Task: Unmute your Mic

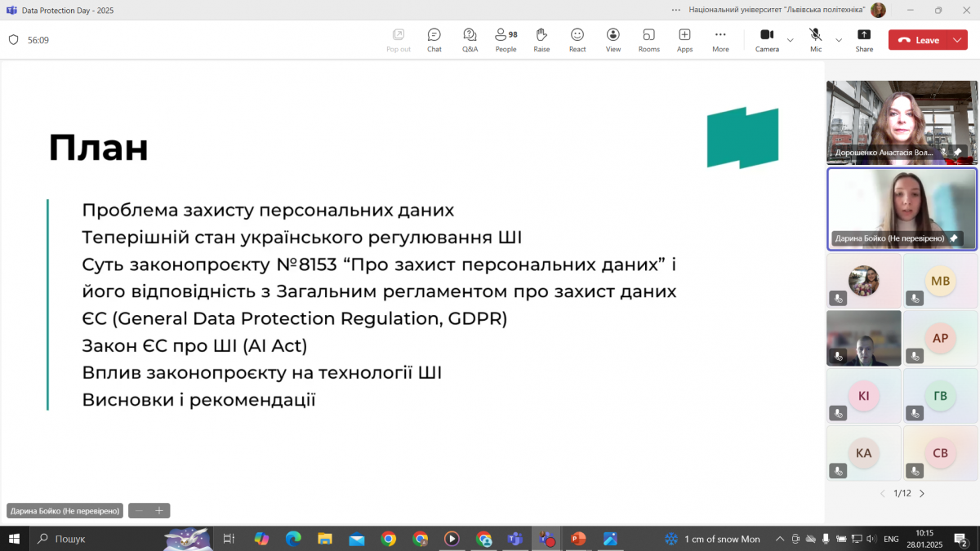Action: pos(814,38)
